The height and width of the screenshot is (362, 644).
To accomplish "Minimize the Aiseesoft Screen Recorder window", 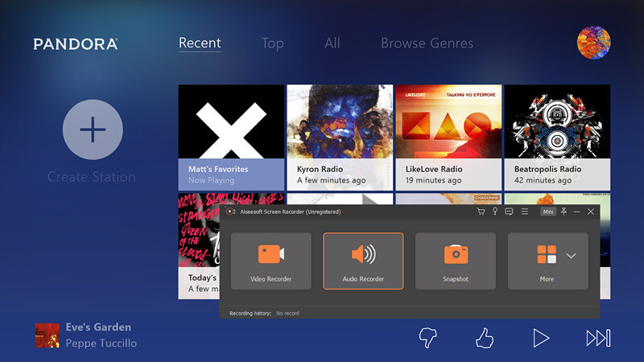I will click(576, 212).
